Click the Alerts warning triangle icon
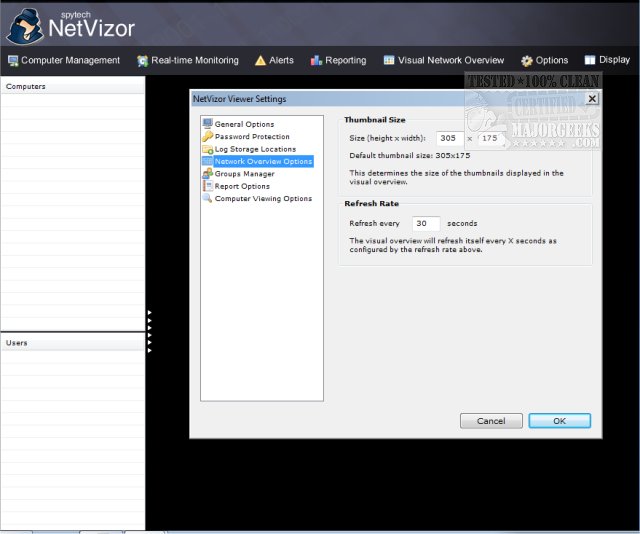 tap(260, 60)
